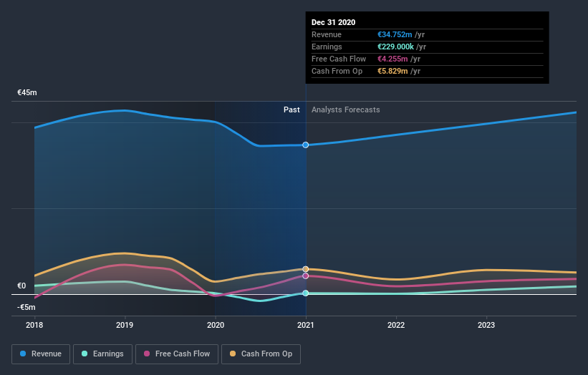Viewport: 588px width, 375px height.
Task: Click the €34.752m revenue value in tooltip
Action: (x=395, y=34)
